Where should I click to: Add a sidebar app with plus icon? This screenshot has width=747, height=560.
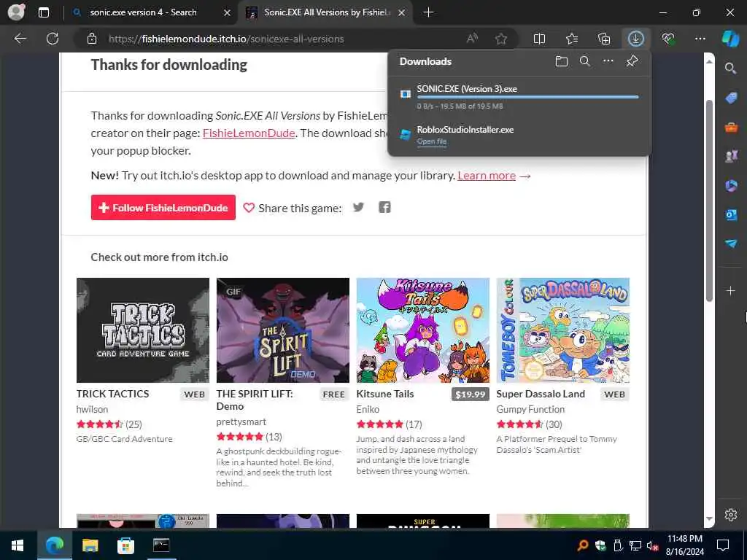730,290
